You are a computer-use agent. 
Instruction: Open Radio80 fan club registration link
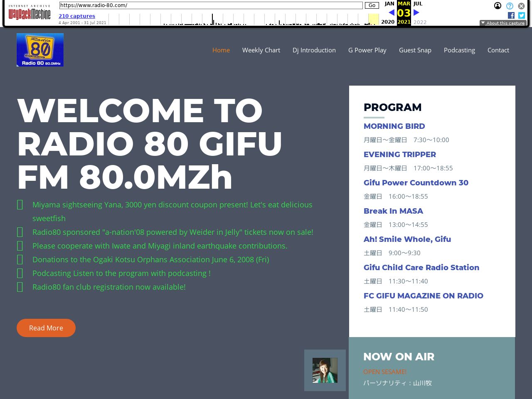pos(109,287)
